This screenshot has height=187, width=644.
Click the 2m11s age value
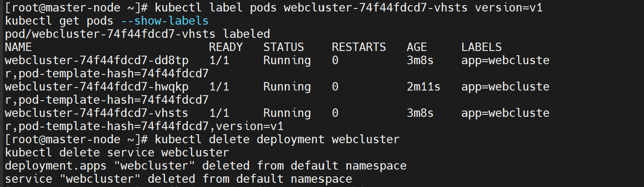(x=423, y=87)
